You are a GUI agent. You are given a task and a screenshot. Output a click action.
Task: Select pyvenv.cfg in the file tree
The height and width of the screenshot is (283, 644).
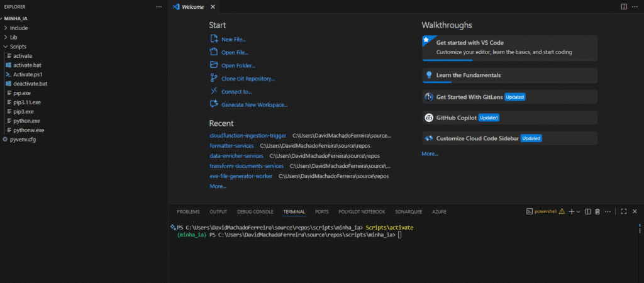pos(23,138)
